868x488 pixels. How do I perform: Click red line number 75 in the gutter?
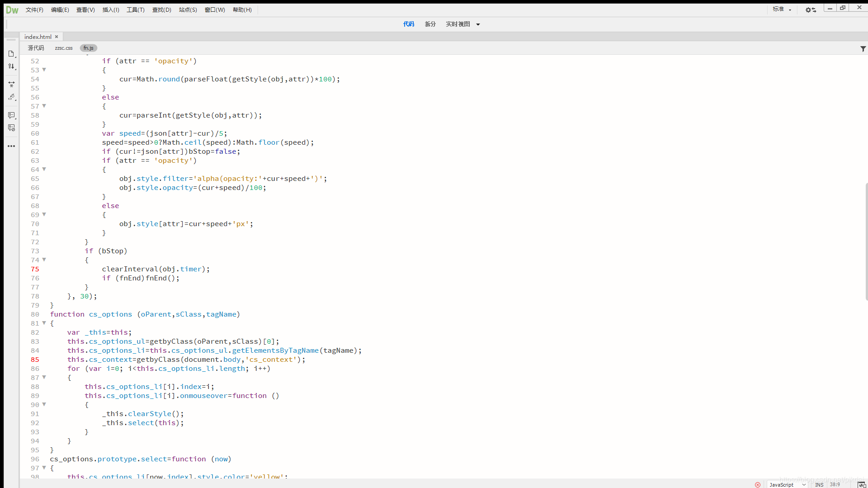(x=35, y=269)
